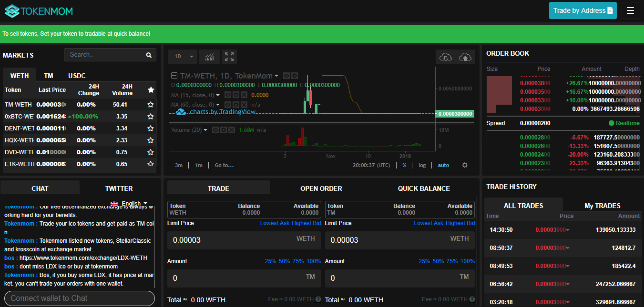Click the 0.00002800 bid price row

[x=563, y=137]
